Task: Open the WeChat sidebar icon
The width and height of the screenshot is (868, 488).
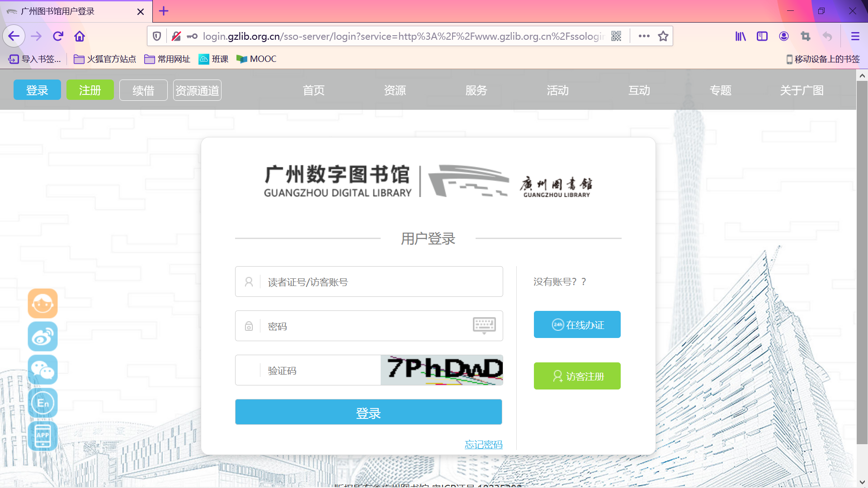Action: pos(42,370)
